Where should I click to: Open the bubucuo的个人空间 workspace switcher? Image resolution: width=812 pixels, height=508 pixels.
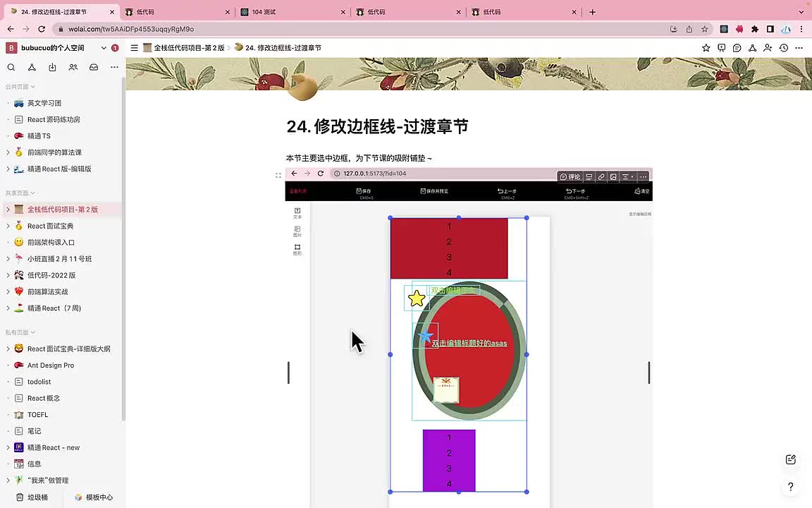click(x=56, y=48)
